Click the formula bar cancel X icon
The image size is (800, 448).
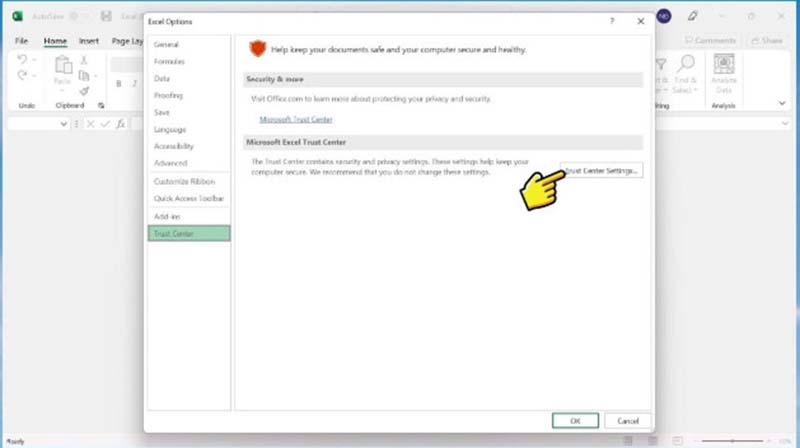(x=90, y=124)
